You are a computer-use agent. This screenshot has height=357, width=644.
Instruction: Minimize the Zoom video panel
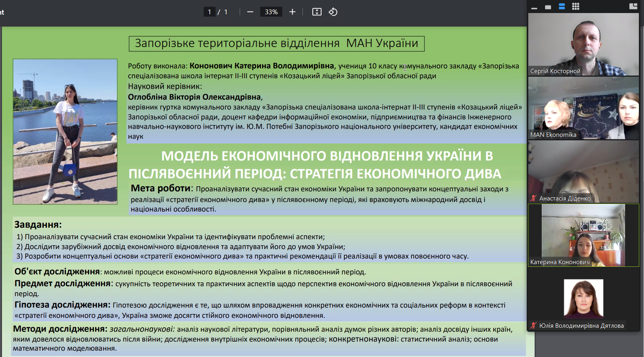tap(535, 6)
